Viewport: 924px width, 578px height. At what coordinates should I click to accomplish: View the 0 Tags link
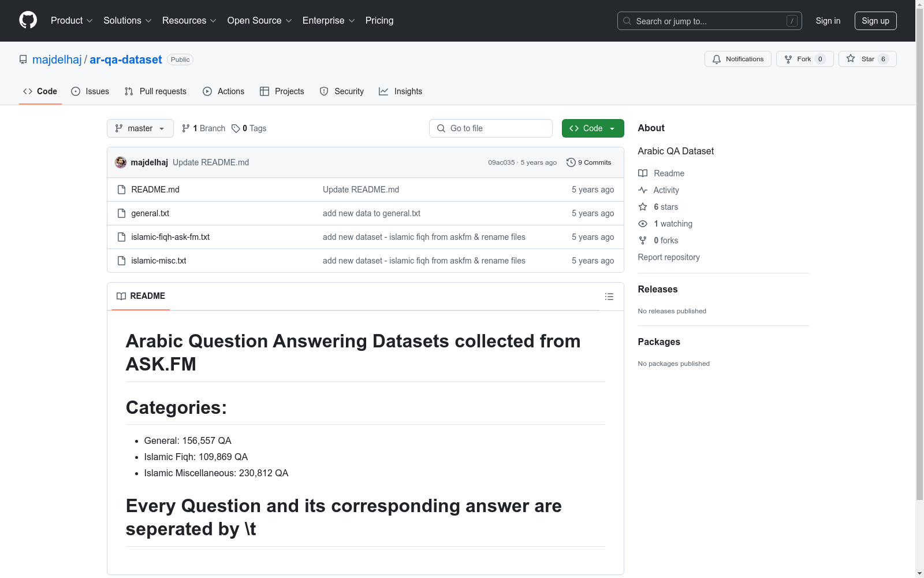coord(249,128)
